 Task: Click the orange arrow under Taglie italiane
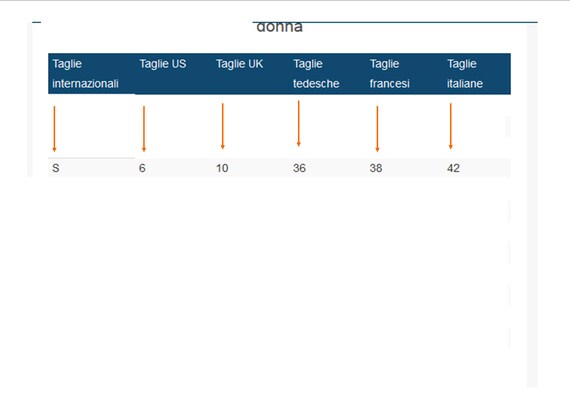(451, 126)
